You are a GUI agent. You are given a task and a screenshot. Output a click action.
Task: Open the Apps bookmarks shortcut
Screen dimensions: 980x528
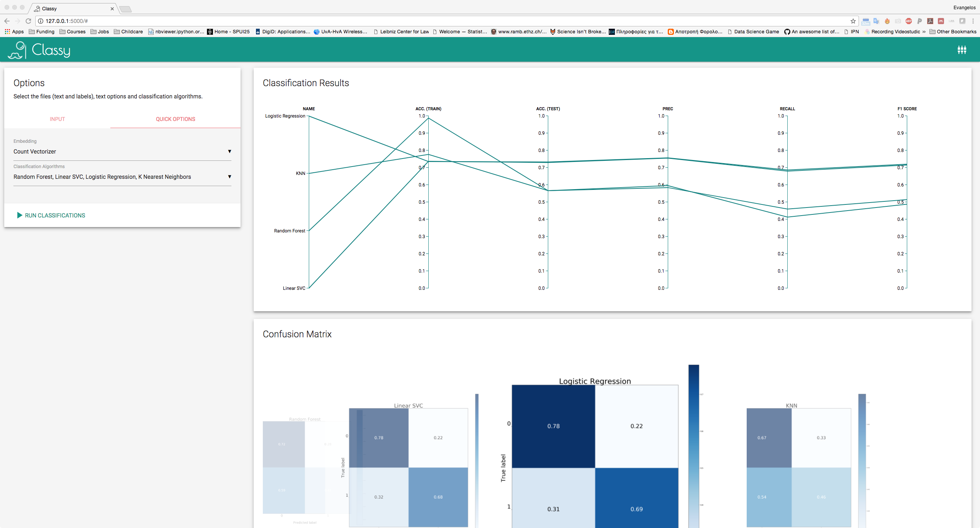[x=14, y=32]
